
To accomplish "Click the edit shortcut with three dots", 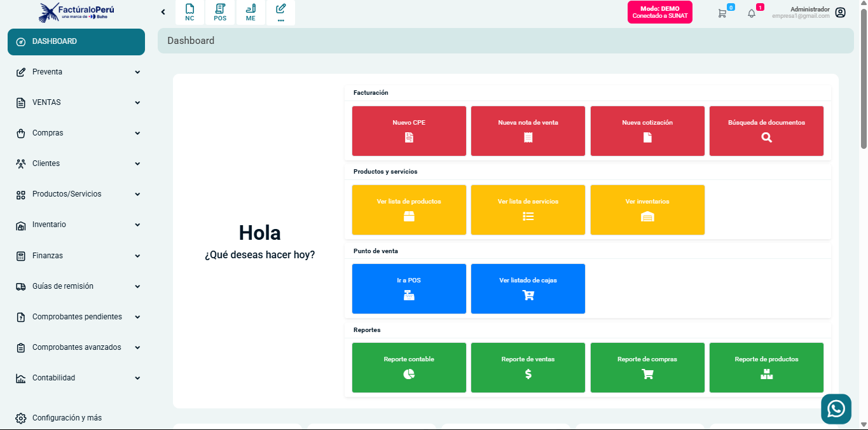I will (x=280, y=12).
